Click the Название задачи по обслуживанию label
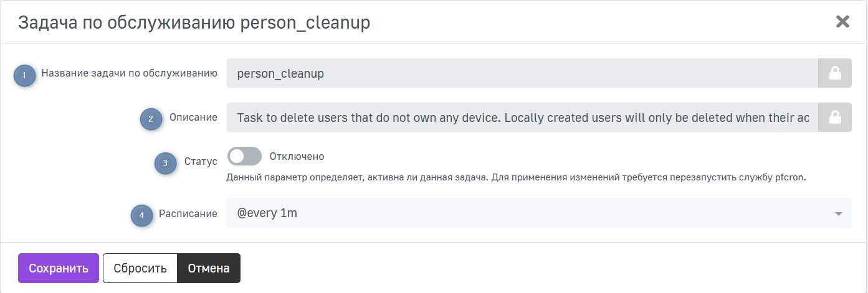The image size is (868, 293). click(x=129, y=73)
